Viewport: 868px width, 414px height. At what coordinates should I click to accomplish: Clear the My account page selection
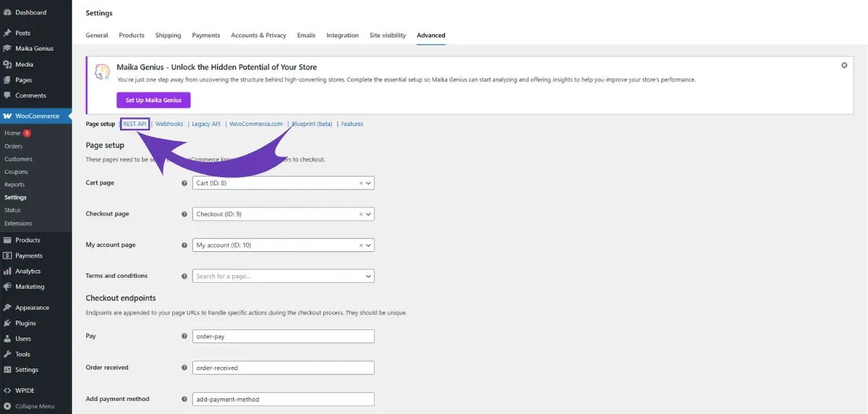361,245
